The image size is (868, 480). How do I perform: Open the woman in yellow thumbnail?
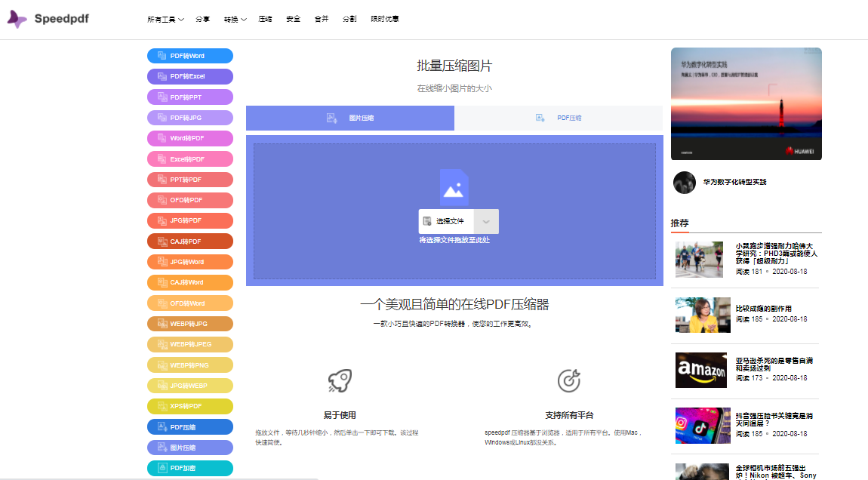click(x=703, y=315)
